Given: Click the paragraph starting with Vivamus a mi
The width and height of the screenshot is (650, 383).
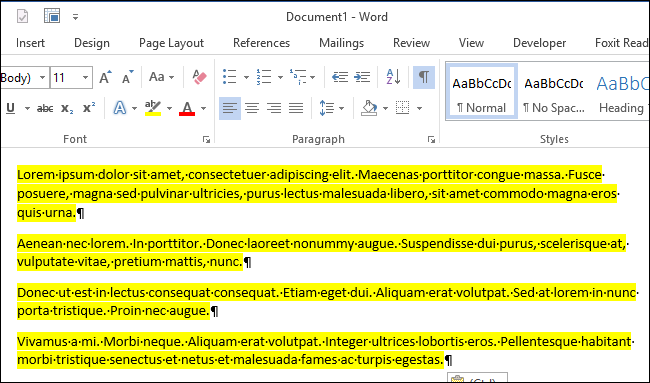Looking at the screenshot, I should [x=325, y=350].
